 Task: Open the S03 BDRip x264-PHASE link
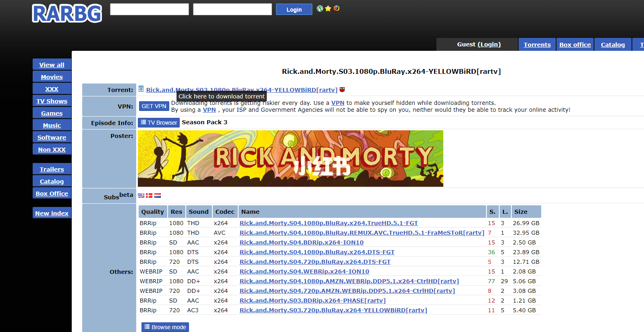pyautogui.click(x=313, y=301)
